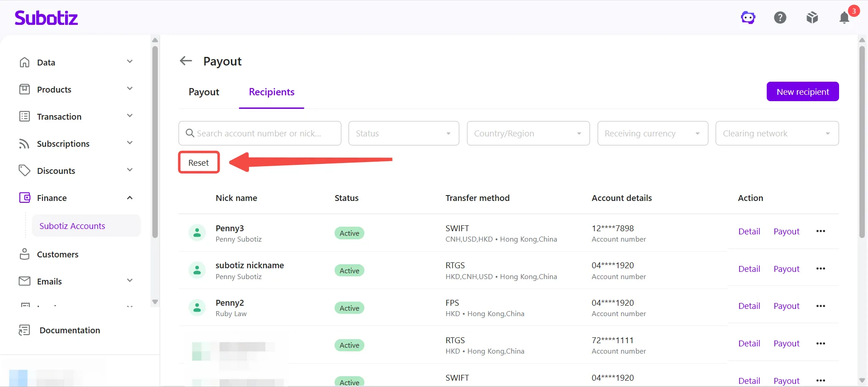Click subotiz nickname recipient avatar

click(197, 270)
